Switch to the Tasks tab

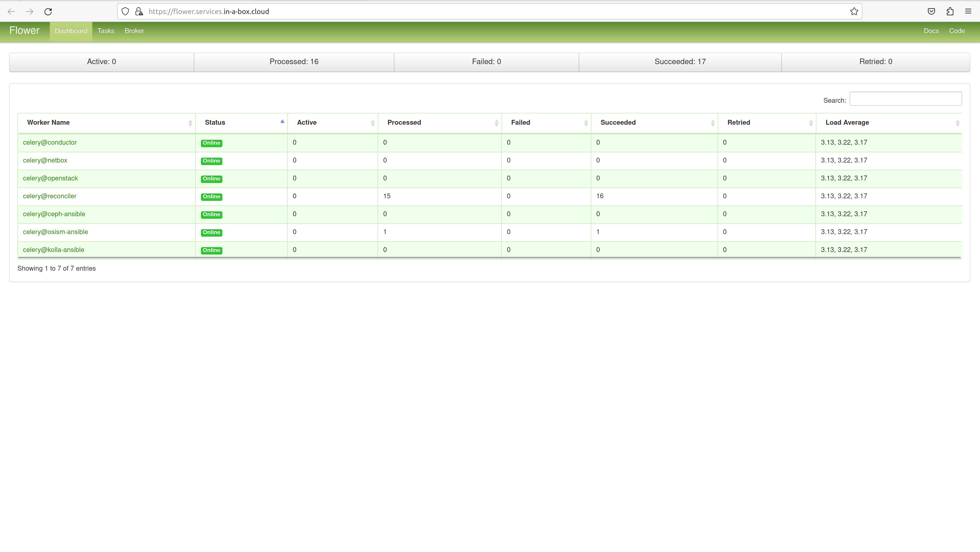click(106, 31)
